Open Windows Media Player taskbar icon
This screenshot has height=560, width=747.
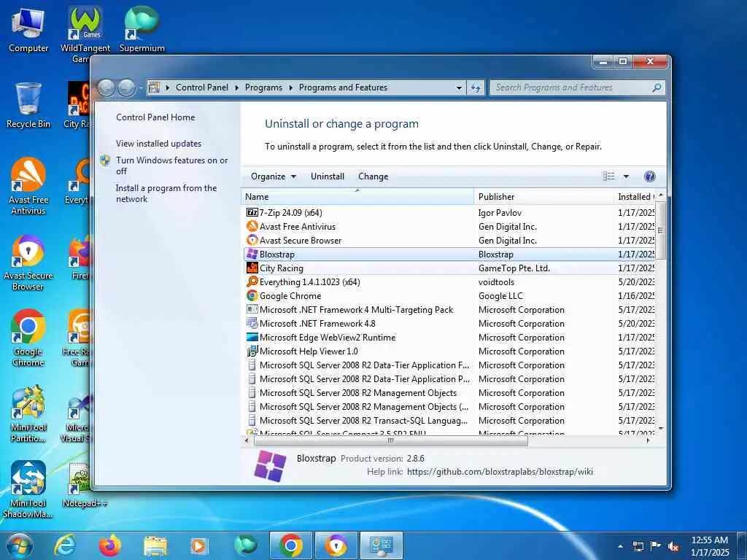click(198, 546)
